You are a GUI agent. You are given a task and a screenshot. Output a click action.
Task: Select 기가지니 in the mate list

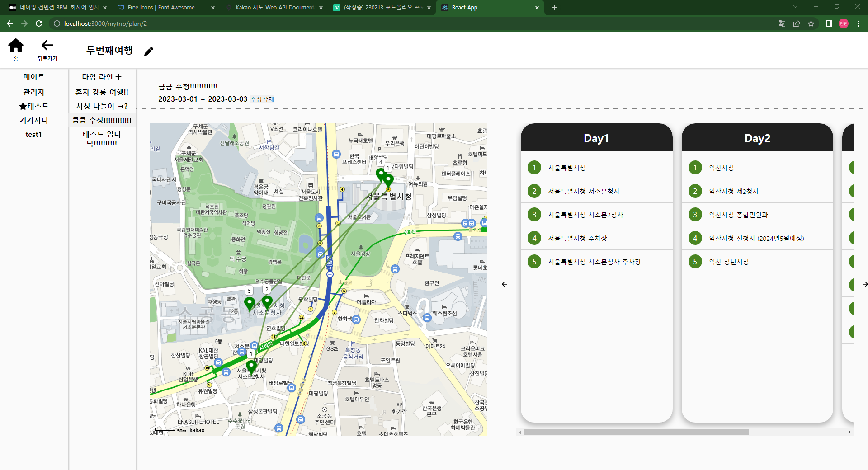pos(34,120)
